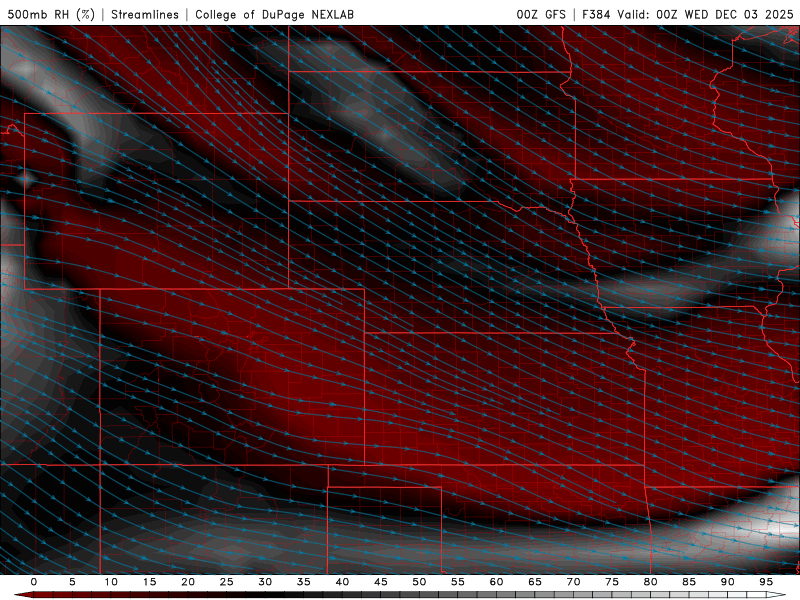Click the "95" value on the color scale
Viewport: 800px width, 600px height.
point(766,582)
